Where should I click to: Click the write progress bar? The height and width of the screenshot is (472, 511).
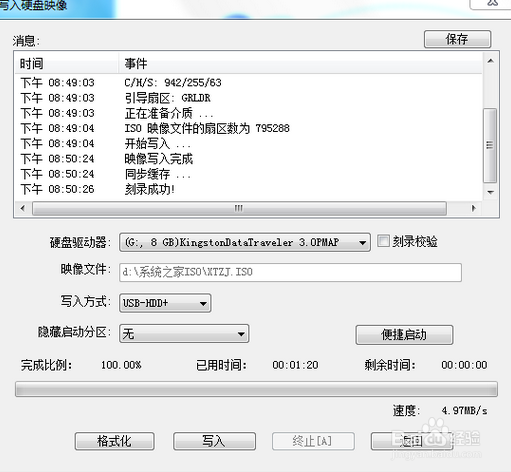[256, 389]
